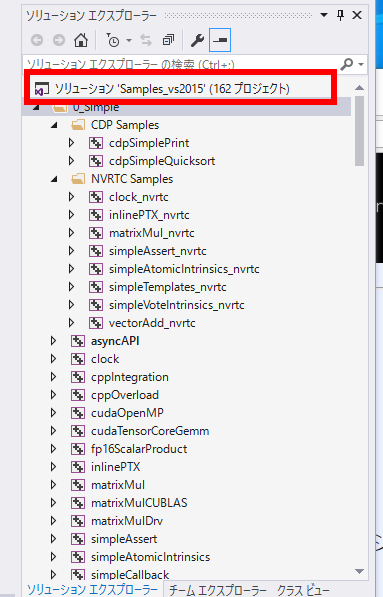Viewport: 383px width, 597px height.
Task: Switch to チーム エクスプローラー tab
Action: pyautogui.click(x=217, y=590)
